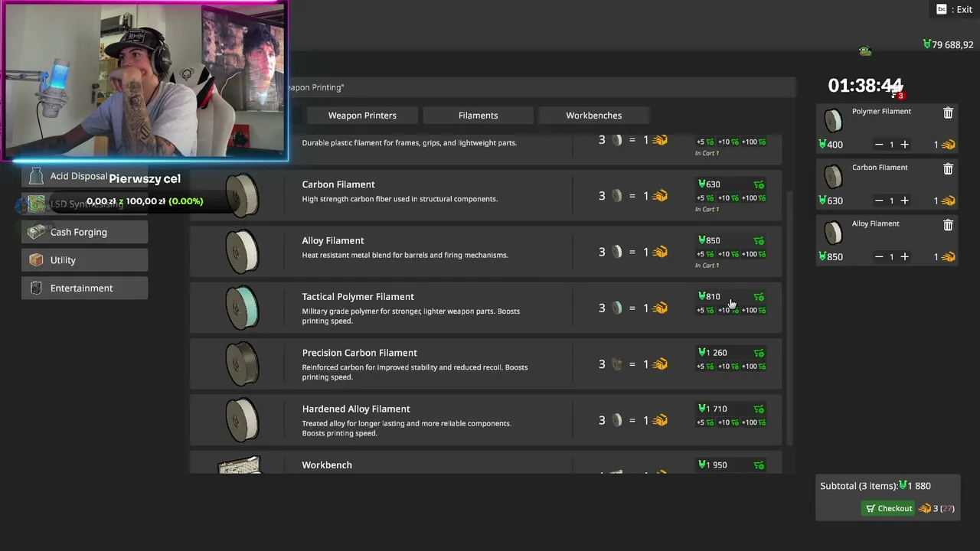Decrease Carbon Filament quantity in cart
The image size is (980, 551).
coord(879,201)
